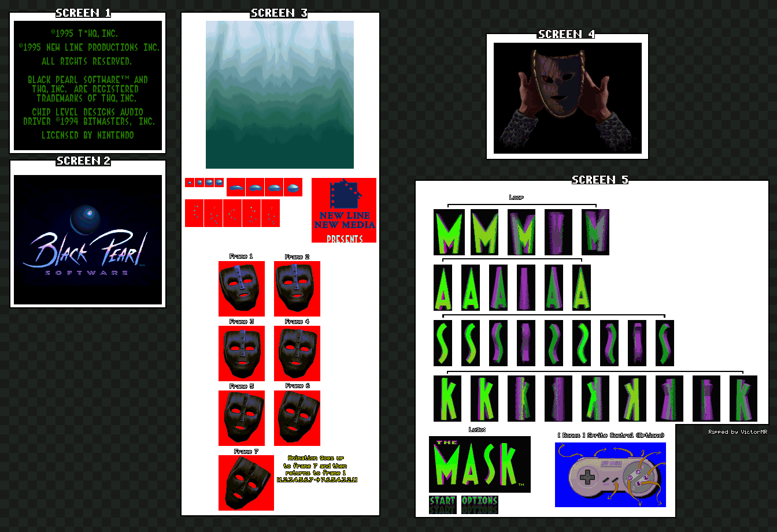Click the bright green OPTIONS text
The image size is (777, 532).
(x=479, y=500)
